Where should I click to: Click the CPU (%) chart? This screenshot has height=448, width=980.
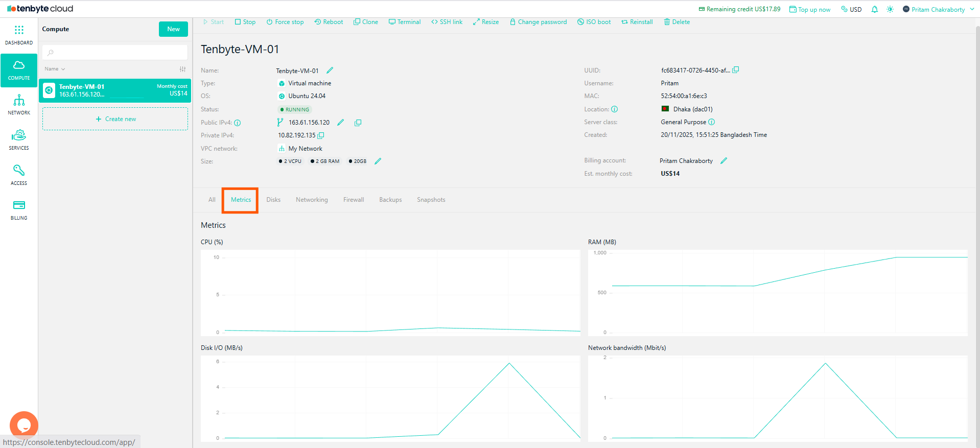(x=390, y=293)
